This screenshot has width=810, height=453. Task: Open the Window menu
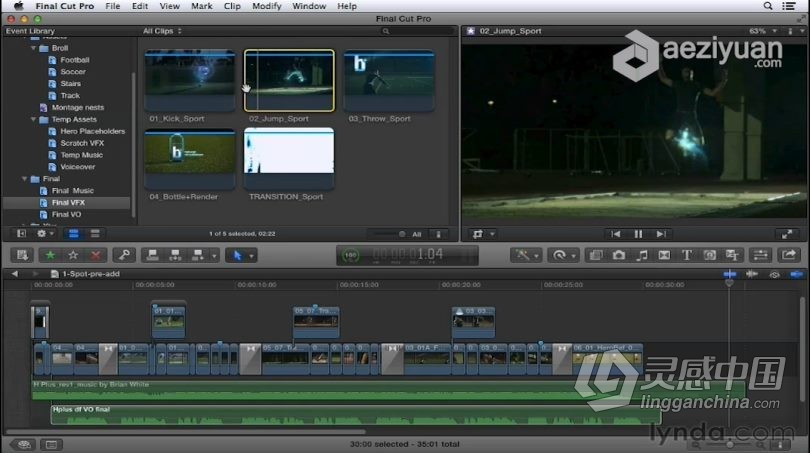pos(309,6)
